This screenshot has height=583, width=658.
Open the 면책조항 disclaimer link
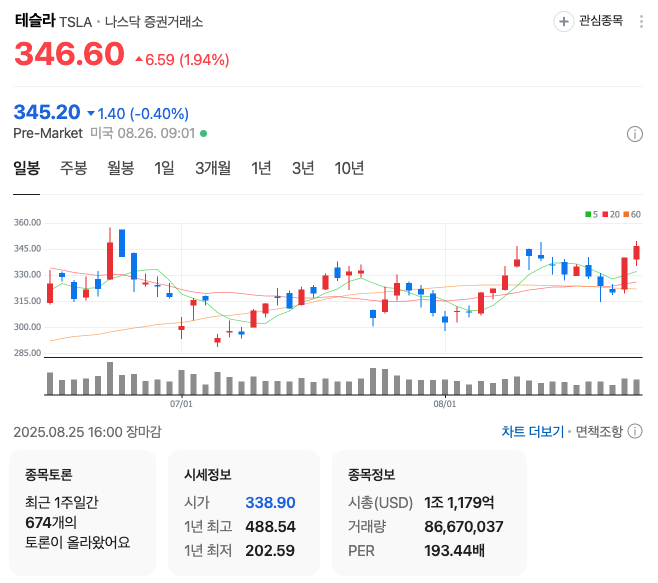(599, 431)
